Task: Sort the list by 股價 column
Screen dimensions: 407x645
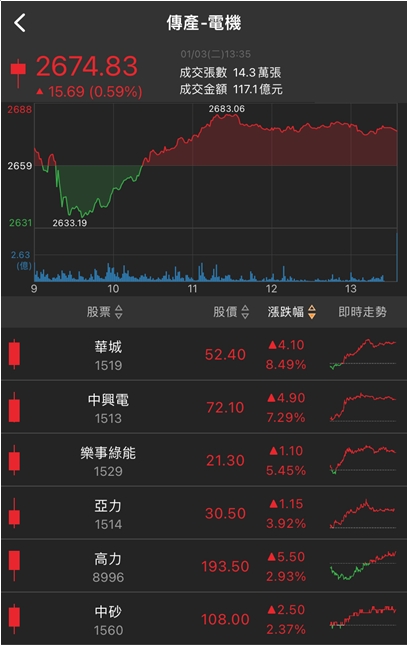Action: [231, 312]
